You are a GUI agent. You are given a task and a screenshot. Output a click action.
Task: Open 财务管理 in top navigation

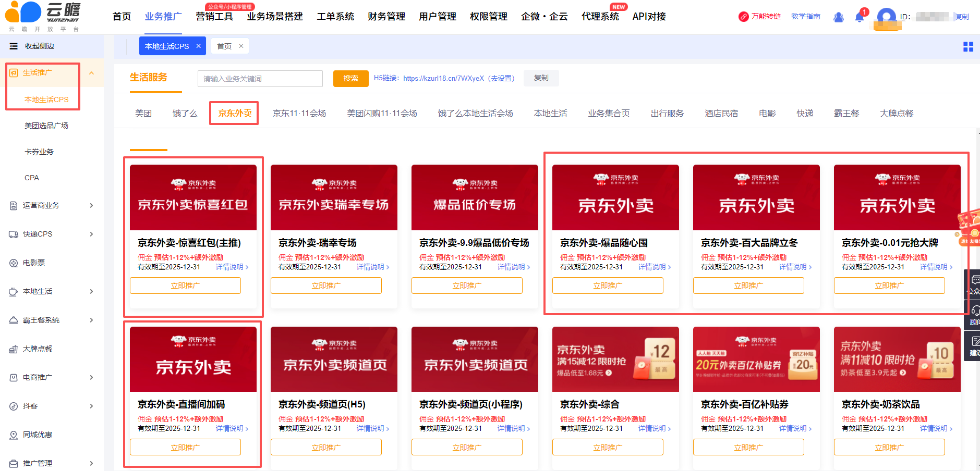click(386, 17)
